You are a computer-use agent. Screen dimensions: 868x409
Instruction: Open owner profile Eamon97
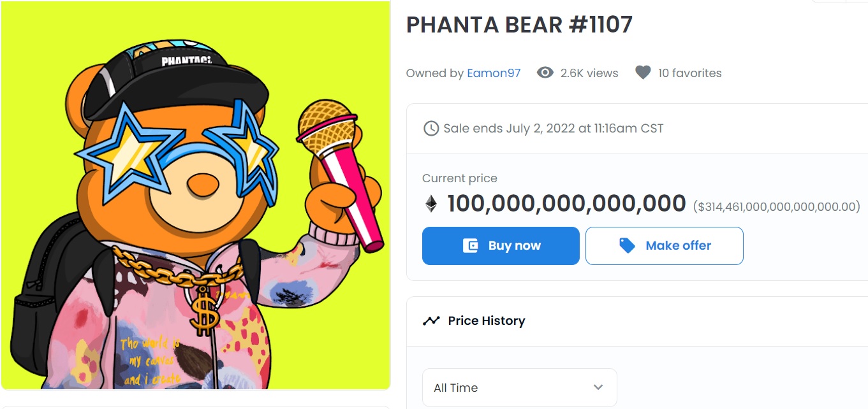(494, 73)
